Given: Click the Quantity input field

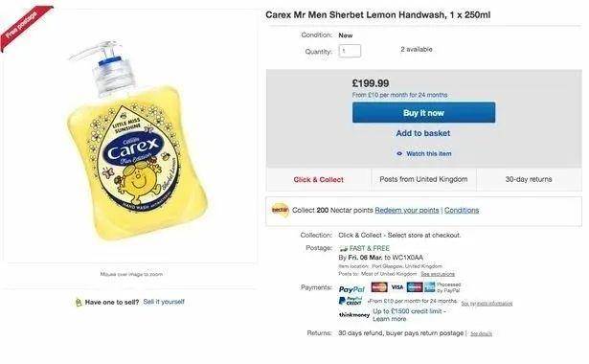Looking at the screenshot, I should [x=350, y=51].
